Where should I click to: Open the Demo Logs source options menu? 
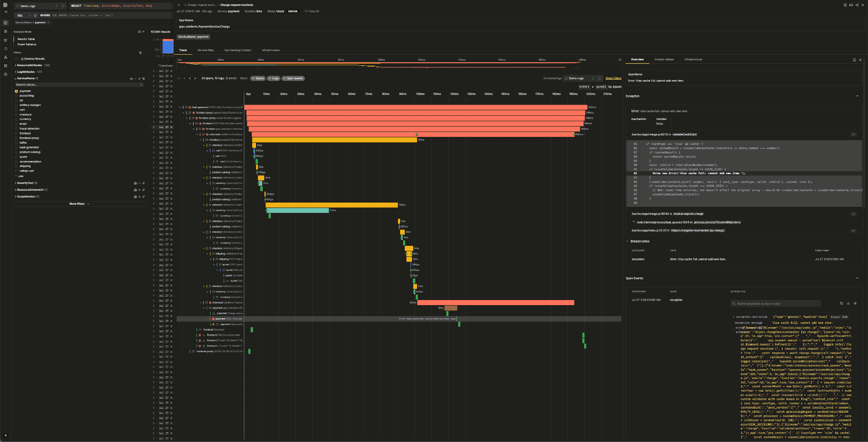pos(63,6)
